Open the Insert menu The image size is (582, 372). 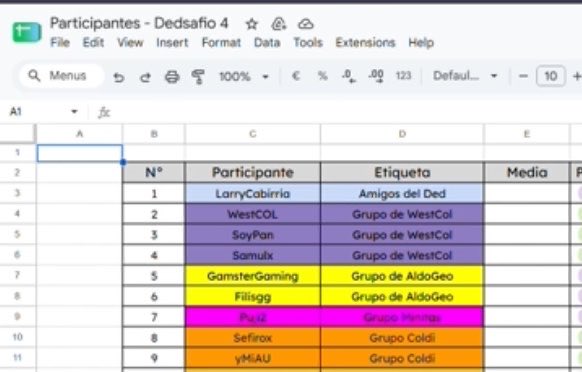172,43
